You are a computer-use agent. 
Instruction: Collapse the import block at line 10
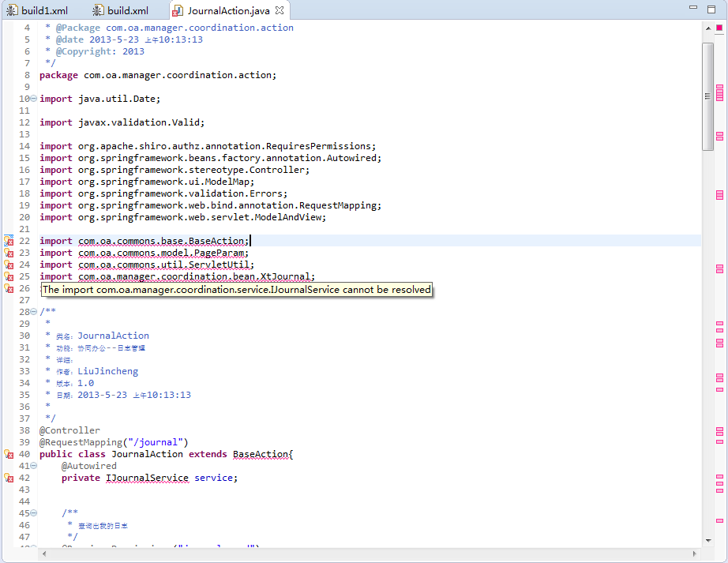pos(33,99)
